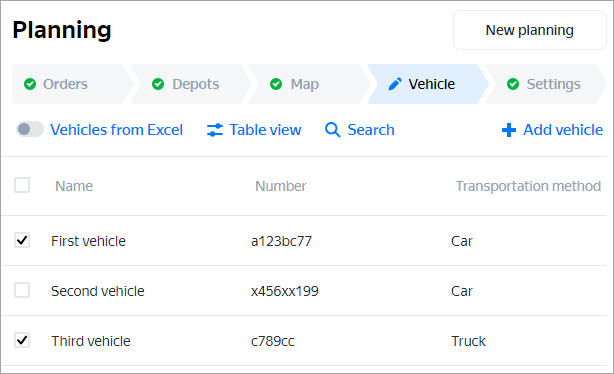This screenshot has height=374, width=614.
Task: Uncheck the First vehicle checkbox
Action: coord(22,240)
